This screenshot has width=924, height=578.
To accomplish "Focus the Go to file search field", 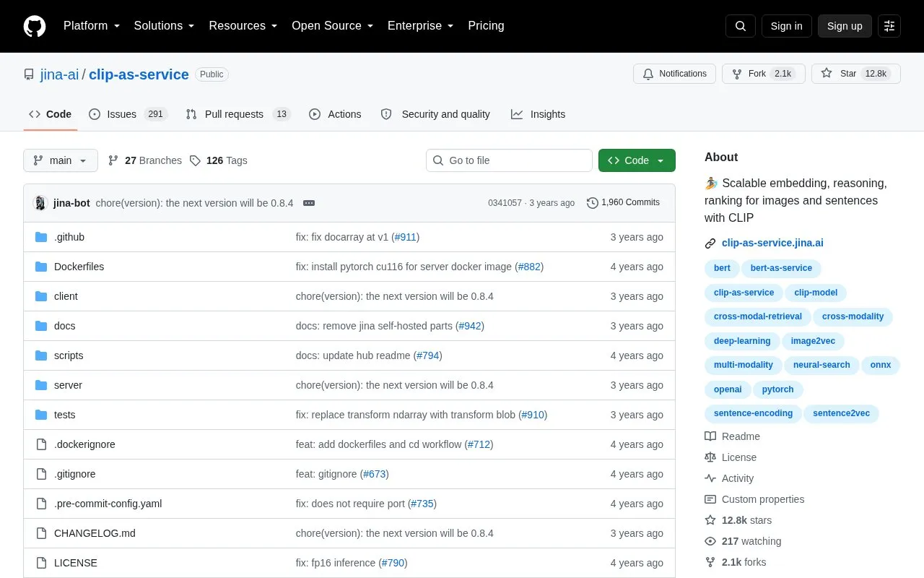I will point(509,160).
